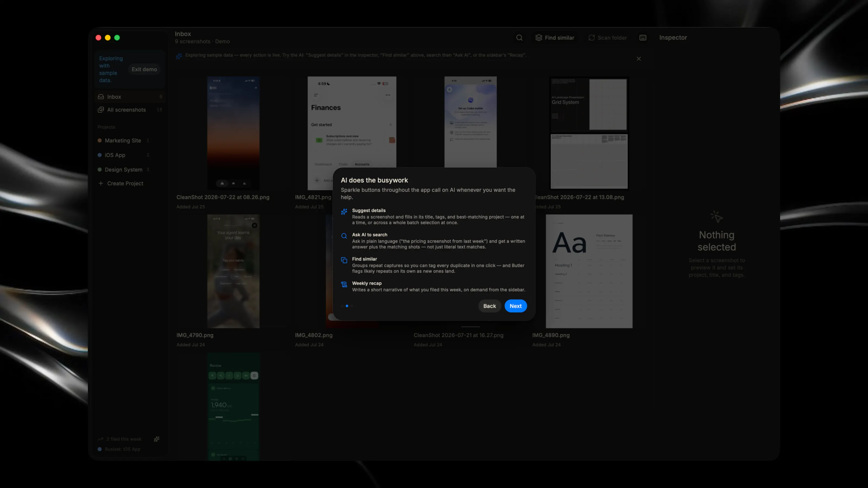Click the Scan folder toolbar button
The image size is (868, 488).
click(x=608, y=38)
